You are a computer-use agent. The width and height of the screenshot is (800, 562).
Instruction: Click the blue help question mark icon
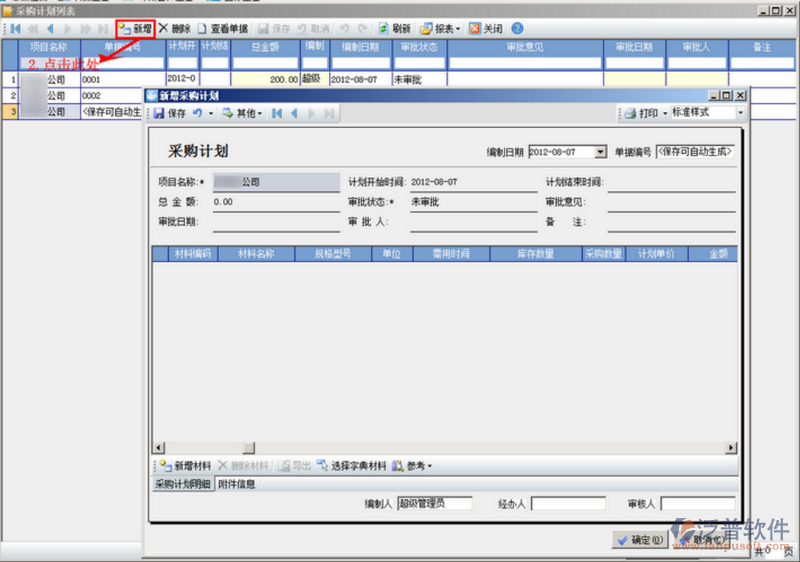point(517,29)
